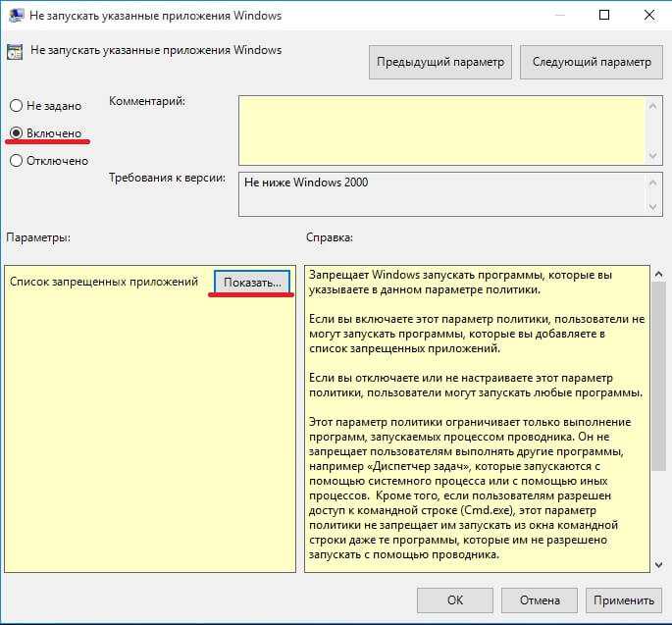Maximize the policy settings window
672x625 pixels.
coord(604,15)
